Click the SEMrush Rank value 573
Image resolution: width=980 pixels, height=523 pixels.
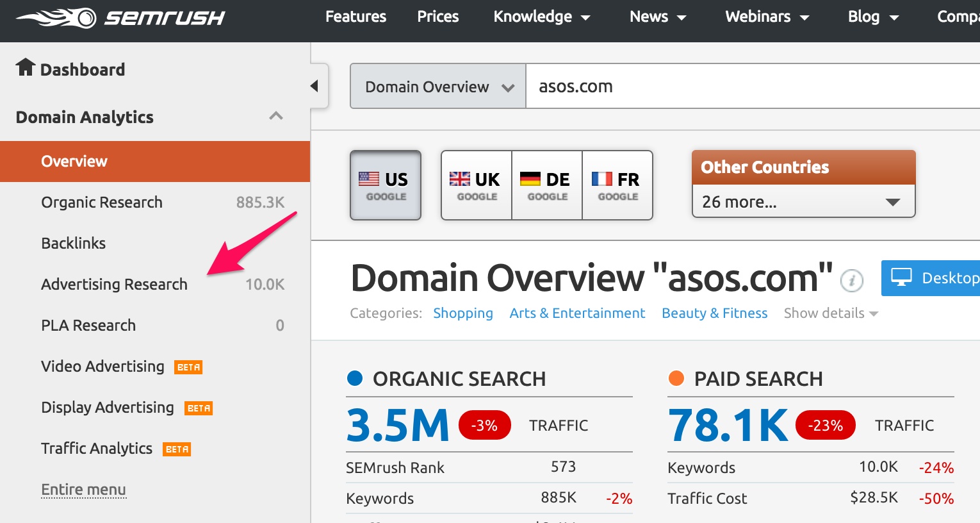[563, 467]
